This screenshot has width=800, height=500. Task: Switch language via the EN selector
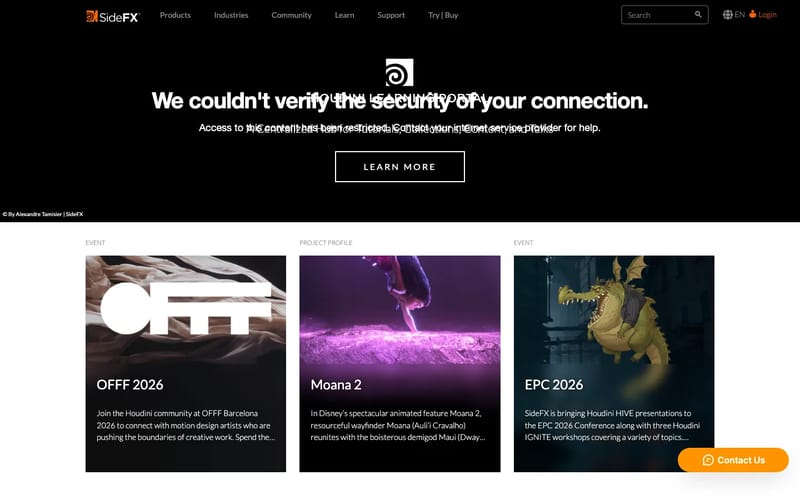pos(740,15)
